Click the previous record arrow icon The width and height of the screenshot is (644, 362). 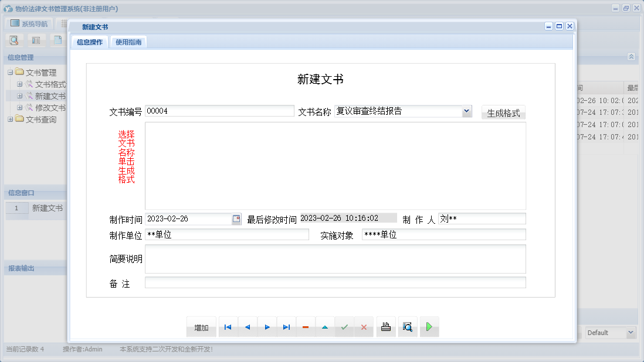[247, 327]
